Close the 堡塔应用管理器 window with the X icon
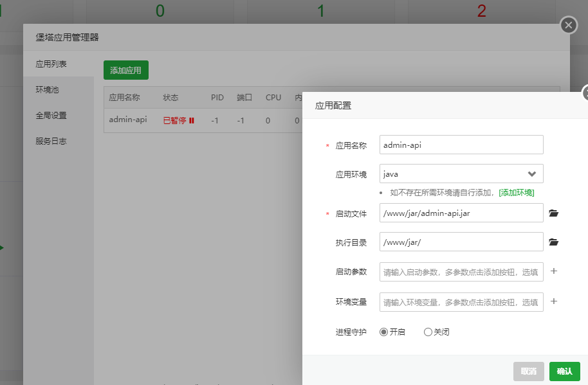This screenshot has height=385, width=588. pos(569,25)
